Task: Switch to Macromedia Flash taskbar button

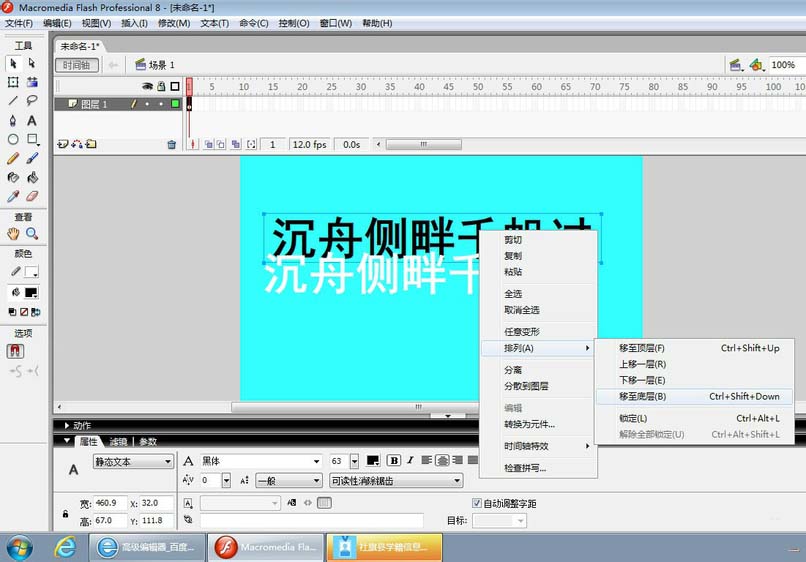Action: 266,547
